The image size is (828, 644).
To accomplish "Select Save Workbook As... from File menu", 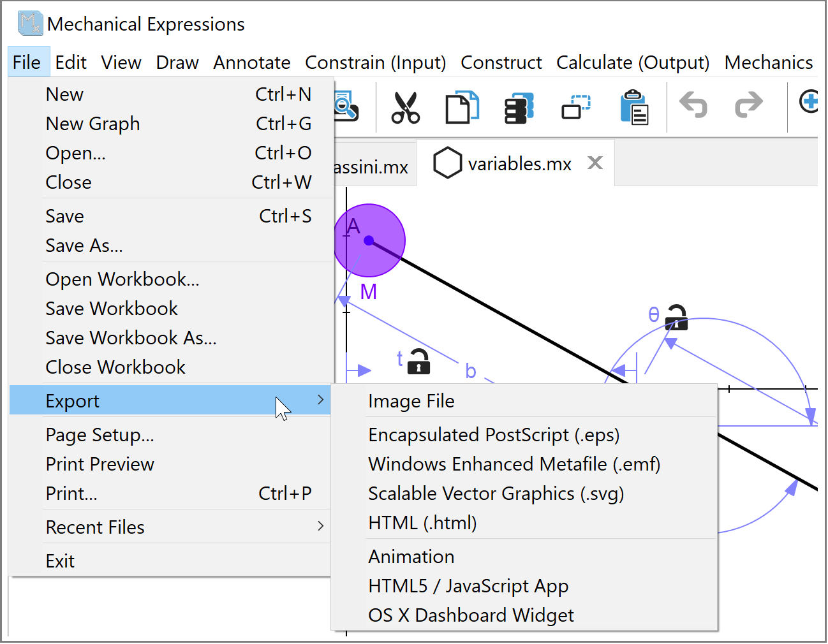I will click(131, 338).
